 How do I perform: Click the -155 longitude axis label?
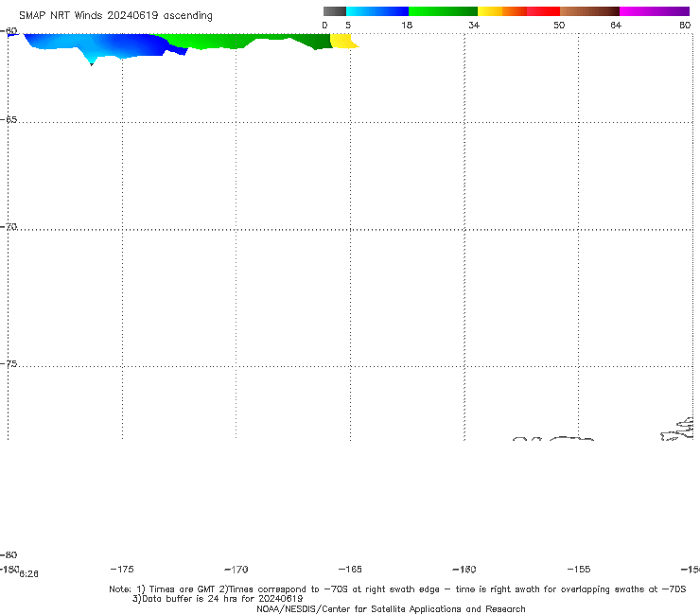coord(579,569)
